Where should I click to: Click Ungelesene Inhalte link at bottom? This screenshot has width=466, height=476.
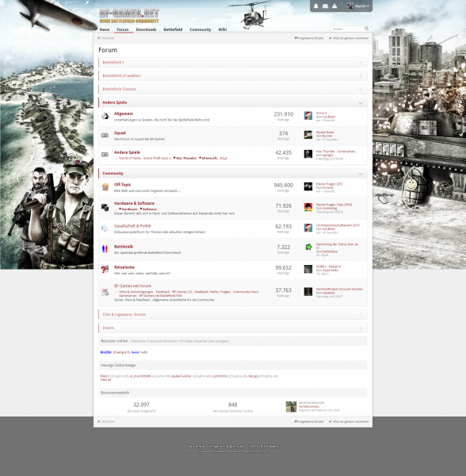click(x=309, y=421)
